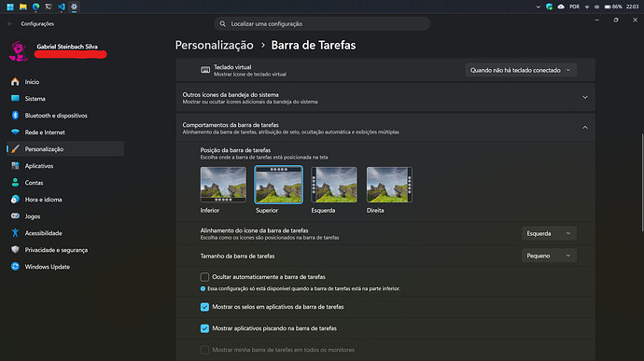Select the Contas person icon

15,183
